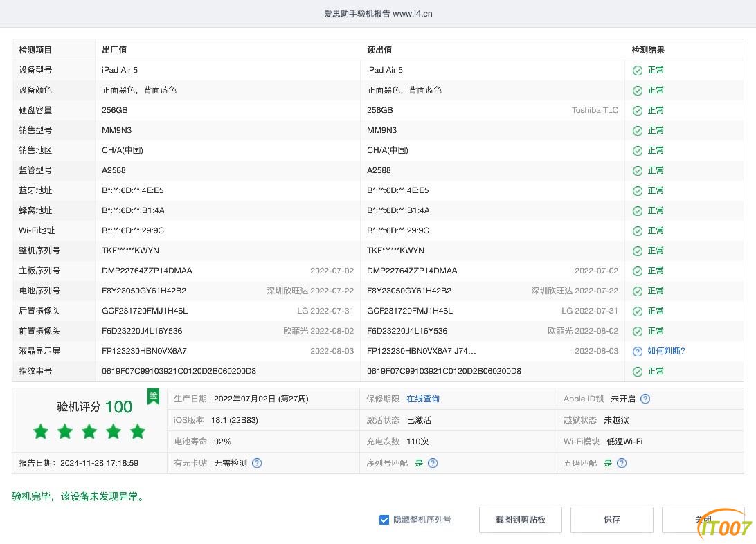Click the 电池寿命 92% value
756x544 pixels.
222,442
